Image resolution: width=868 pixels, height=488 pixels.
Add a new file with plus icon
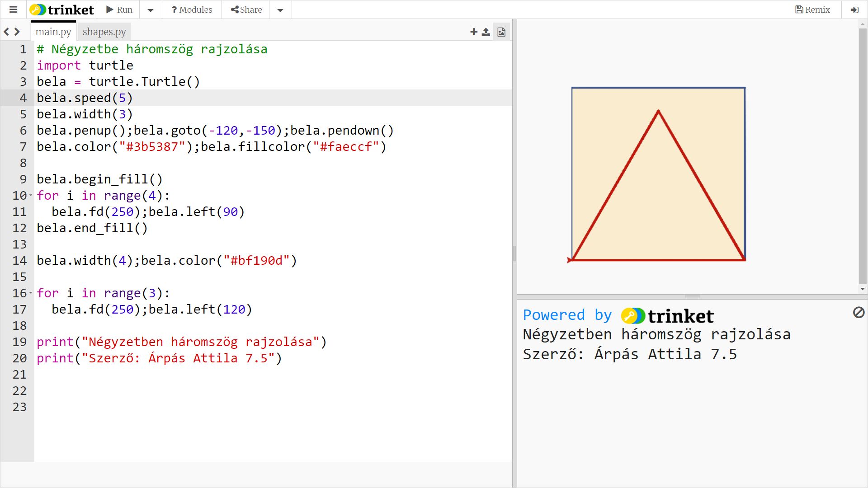click(473, 32)
